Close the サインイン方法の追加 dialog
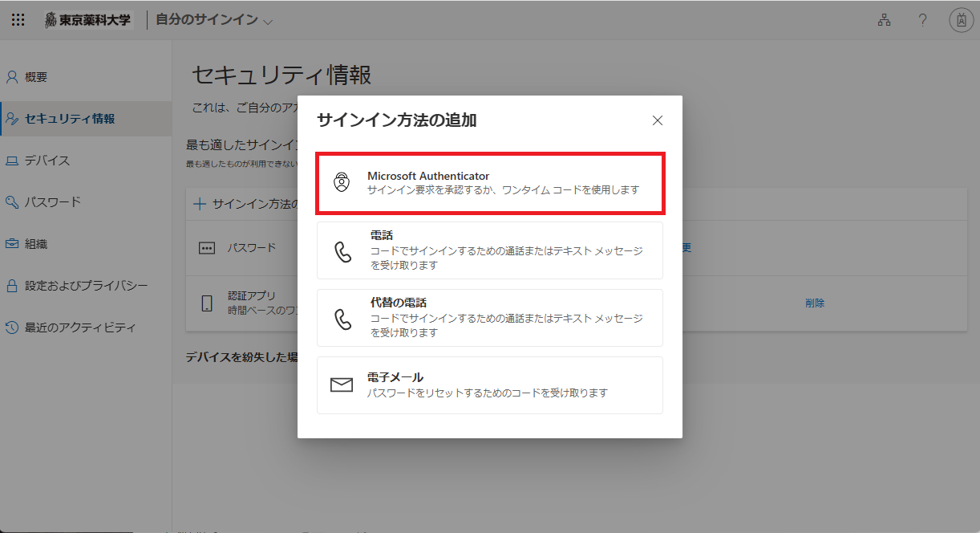The height and width of the screenshot is (533, 980). pyautogui.click(x=658, y=120)
